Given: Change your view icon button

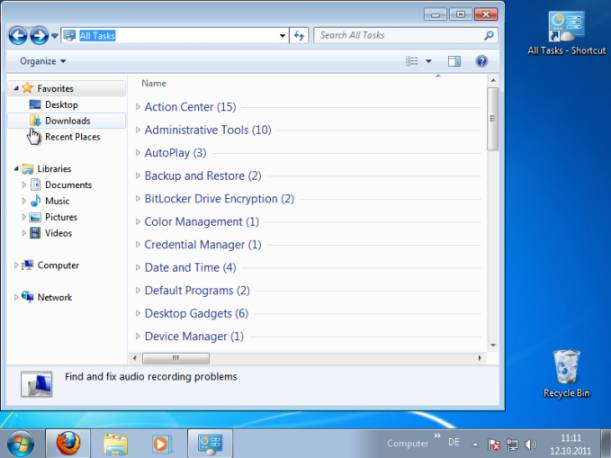Looking at the screenshot, I should pos(412,61).
